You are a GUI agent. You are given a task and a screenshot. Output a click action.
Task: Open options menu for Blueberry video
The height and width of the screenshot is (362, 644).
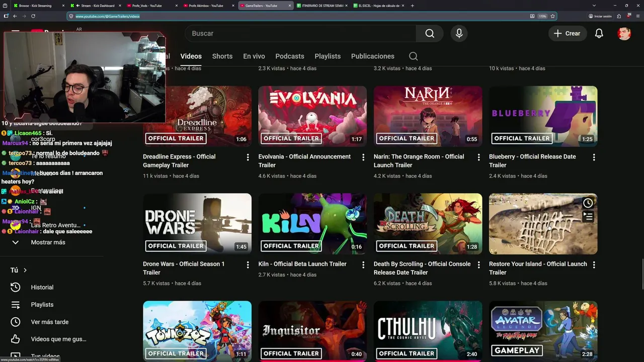[x=594, y=157]
